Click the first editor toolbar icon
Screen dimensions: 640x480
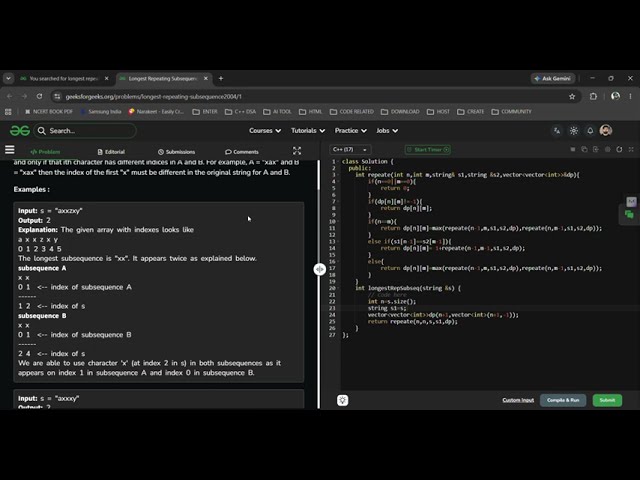click(x=573, y=149)
